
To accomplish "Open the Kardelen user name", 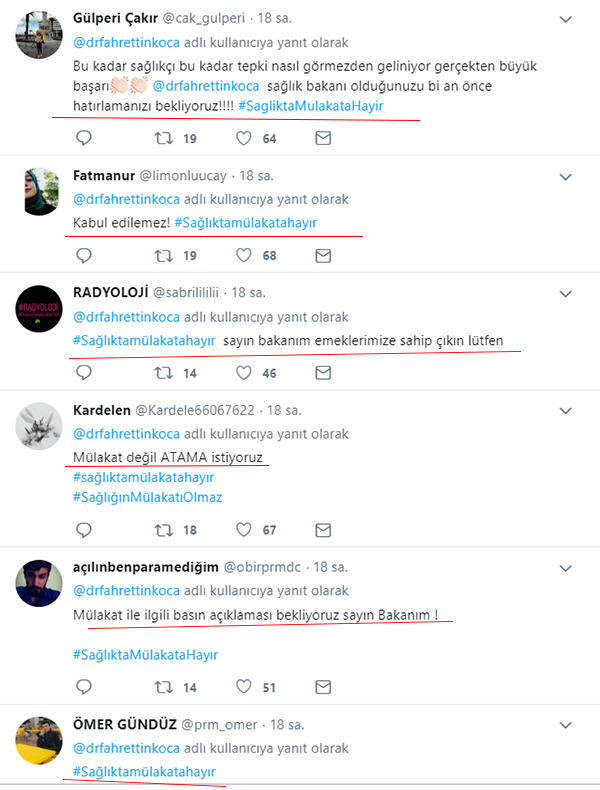I will point(102,410).
